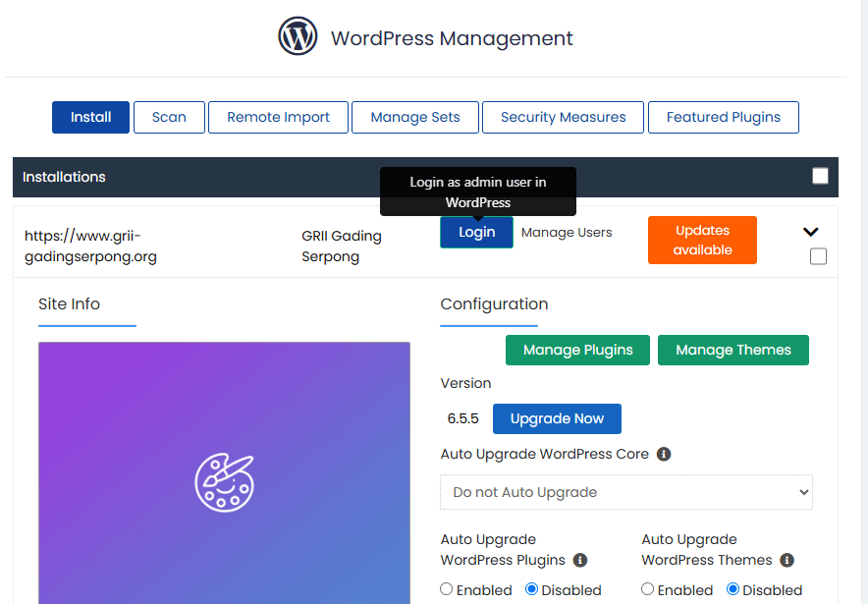
Task: Enable auto upgrade for WordPress Plugins
Action: point(446,589)
